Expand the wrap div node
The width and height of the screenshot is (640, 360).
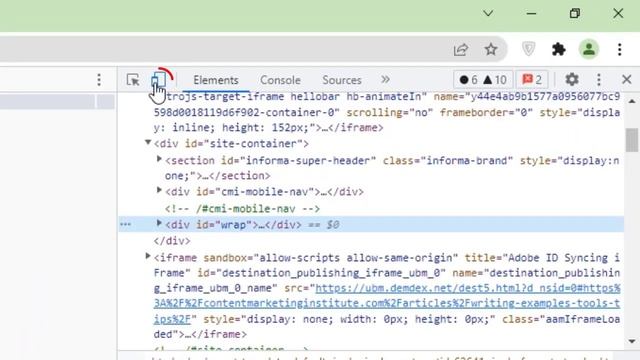159,223
